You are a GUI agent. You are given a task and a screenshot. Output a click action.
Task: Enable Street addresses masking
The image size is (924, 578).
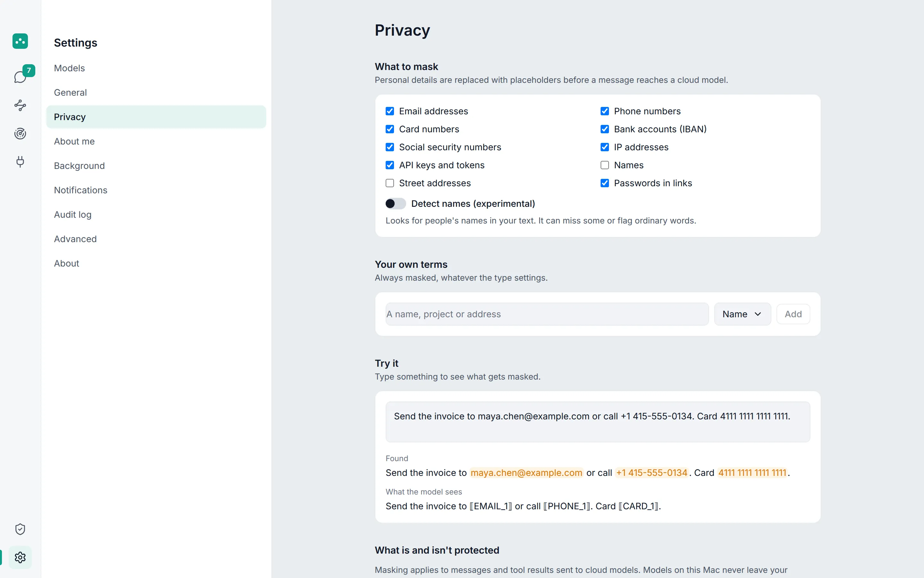pyautogui.click(x=390, y=183)
